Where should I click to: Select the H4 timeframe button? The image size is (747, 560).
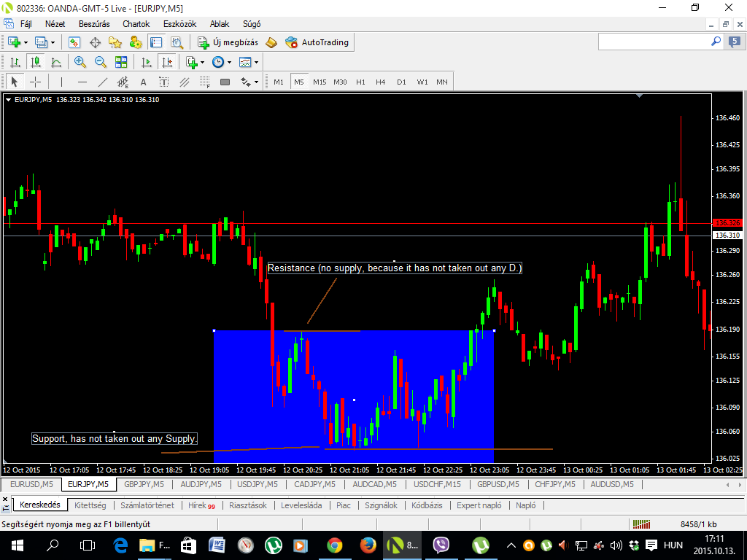coord(381,82)
